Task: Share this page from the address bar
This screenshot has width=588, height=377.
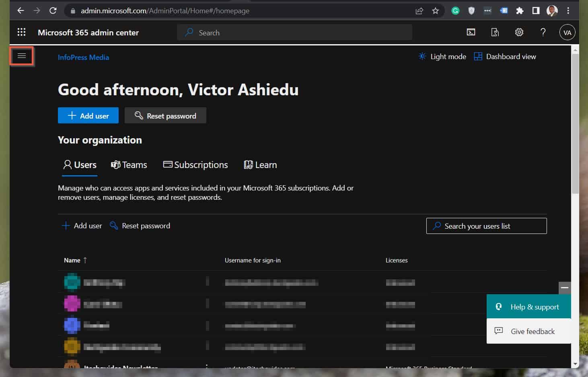Action: pyautogui.click(x=419, y=11)
